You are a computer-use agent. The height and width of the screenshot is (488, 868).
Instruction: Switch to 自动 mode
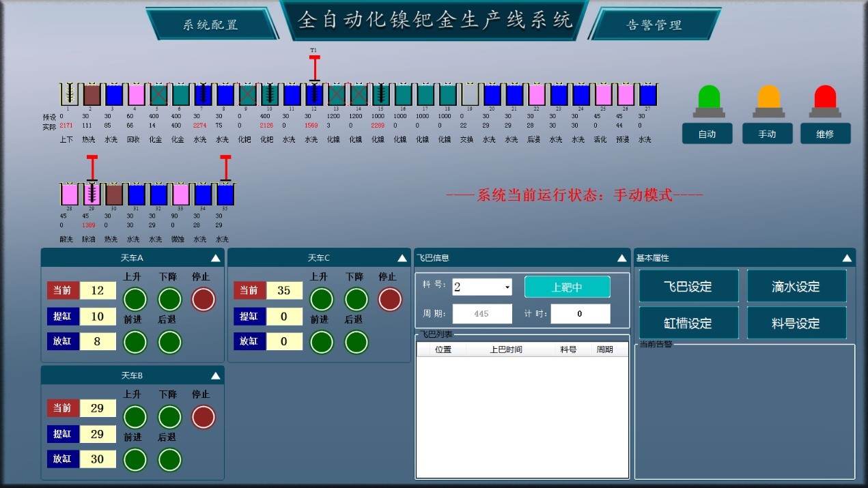click(707, 134)
